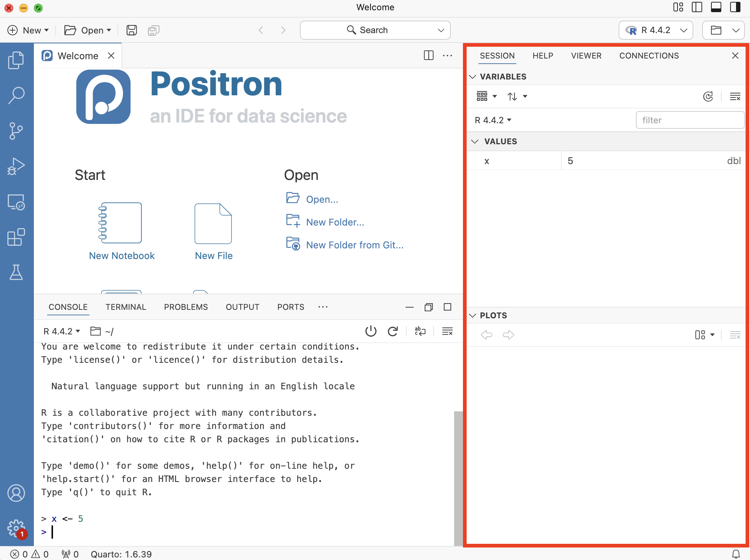750x560 pixels.
Task: Open the Source Control view
Action: coord(16,131)
